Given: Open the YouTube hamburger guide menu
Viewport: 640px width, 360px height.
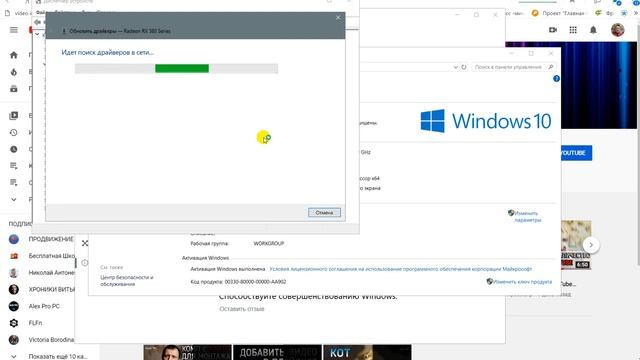Looking at the screenshot, I should [14, 30].
